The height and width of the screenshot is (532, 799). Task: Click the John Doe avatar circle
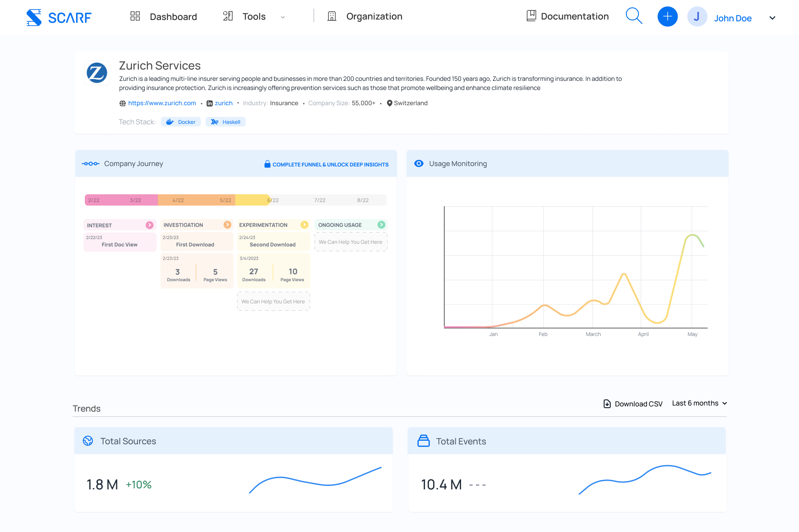pos(697,17)
